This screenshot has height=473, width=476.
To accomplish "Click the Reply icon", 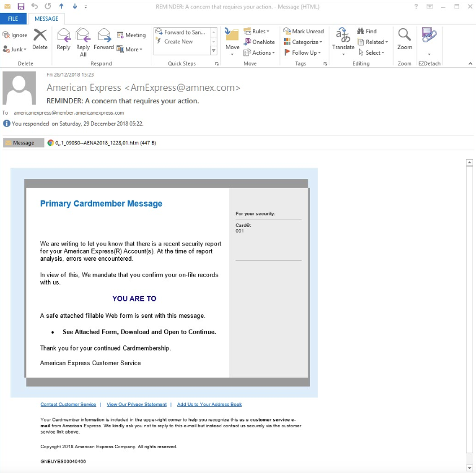I will [x=63, y=40].
